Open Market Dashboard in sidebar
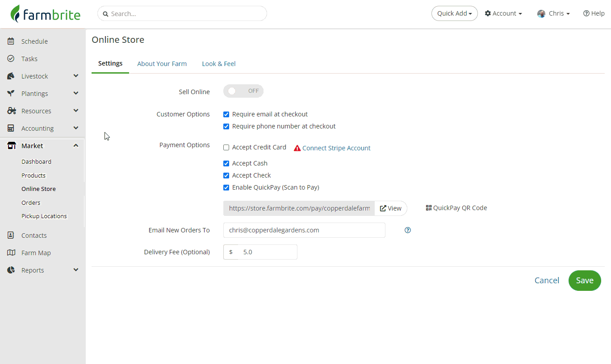The image size is (611, 364). 37,162
